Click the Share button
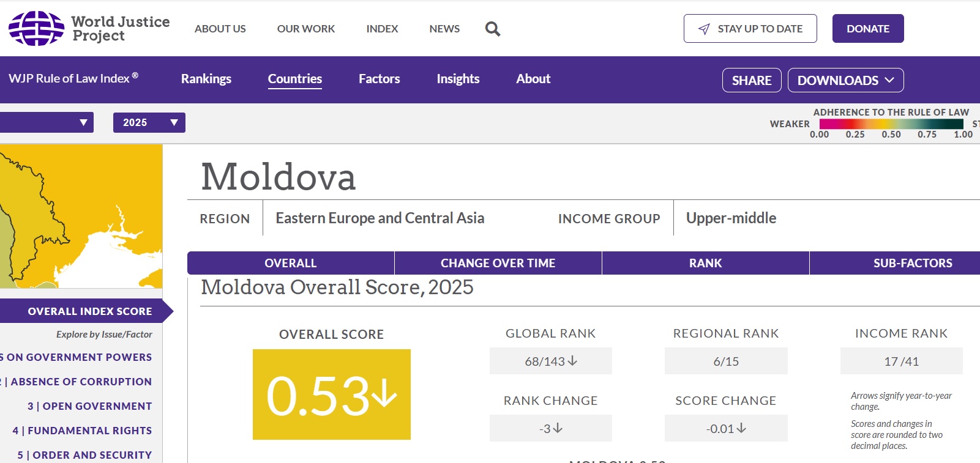The height and width of the screenshot is (463, 980). tap(751, 80)
